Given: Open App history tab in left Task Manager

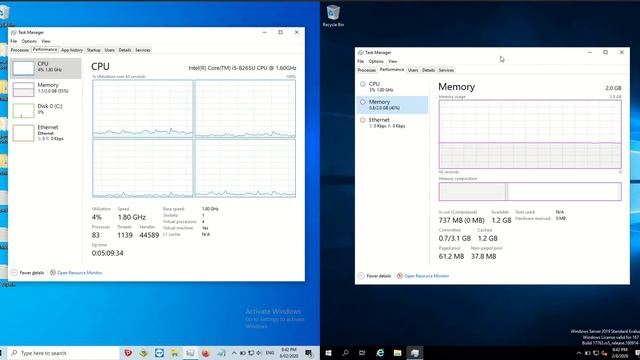Looking at the screenshot, I should [x=72, y=50].
